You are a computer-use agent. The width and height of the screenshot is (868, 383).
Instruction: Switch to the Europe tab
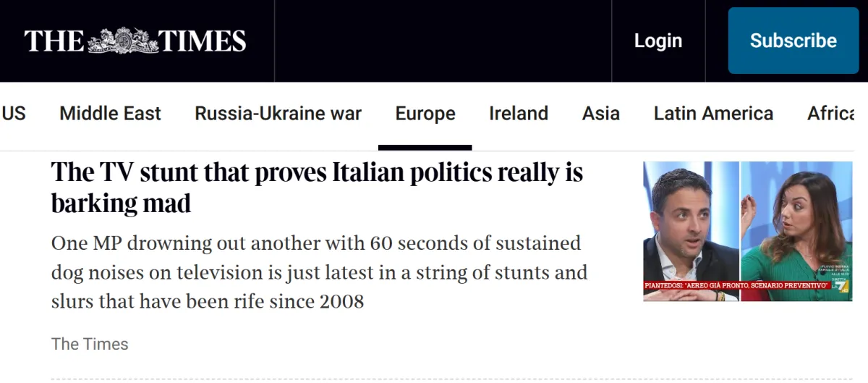[x=425, y=114]
